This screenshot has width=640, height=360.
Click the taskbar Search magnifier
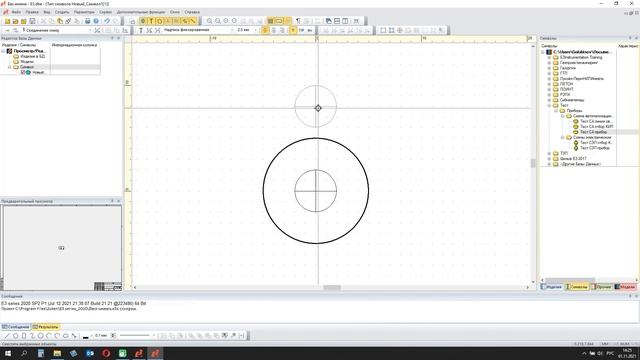click(x=24, y=353)
